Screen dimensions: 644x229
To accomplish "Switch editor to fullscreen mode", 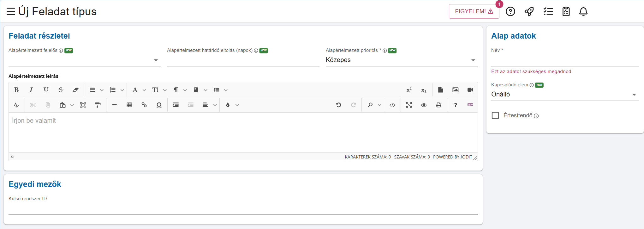I will coord(409,105).
